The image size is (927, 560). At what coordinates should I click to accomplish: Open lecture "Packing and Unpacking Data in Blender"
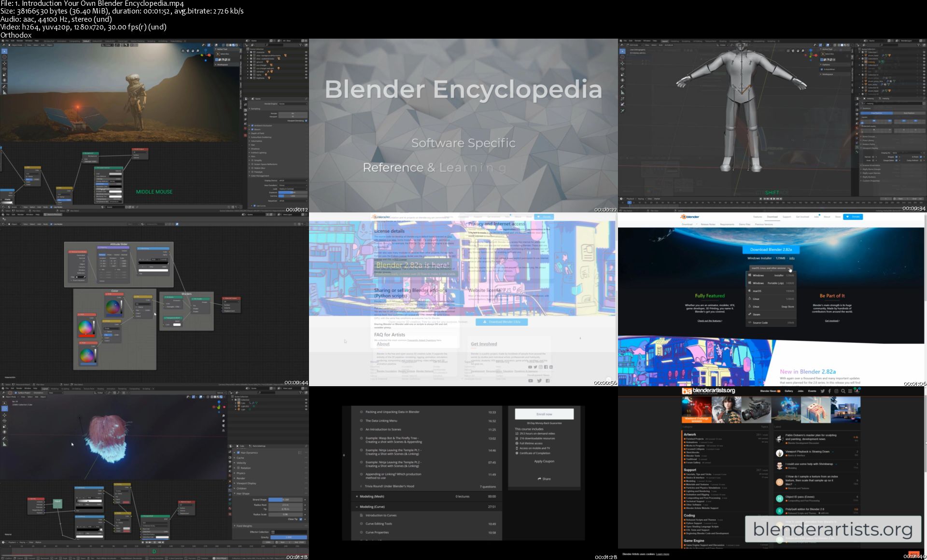click(x=393, y=412)
